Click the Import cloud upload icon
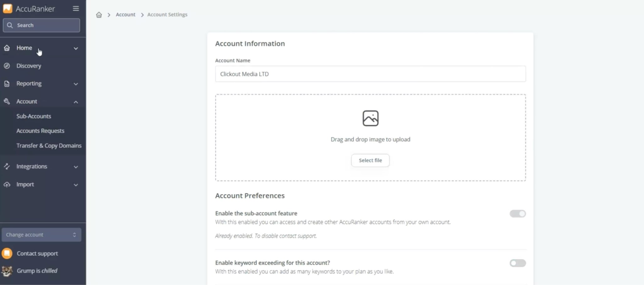This screenshot has height=285, width=644. (x=7, y=185)
